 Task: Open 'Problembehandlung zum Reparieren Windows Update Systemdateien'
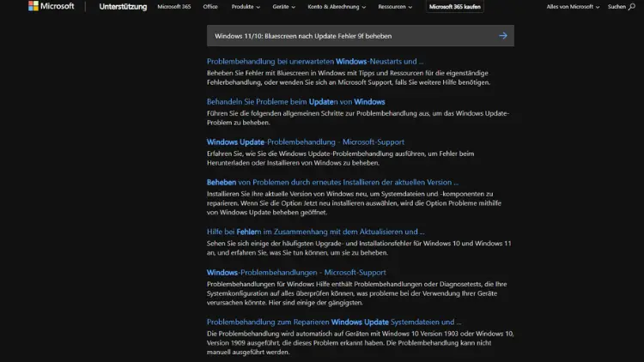pos(334,322)
